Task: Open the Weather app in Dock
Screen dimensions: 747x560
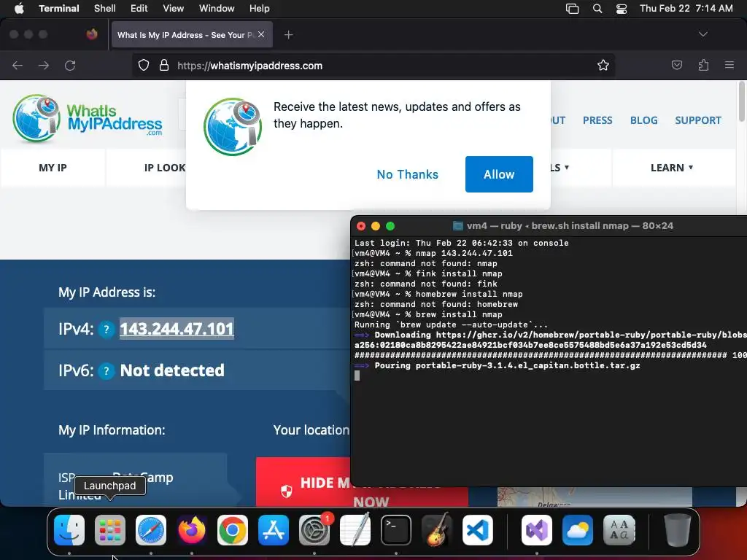Action: [x=578, y=530]
